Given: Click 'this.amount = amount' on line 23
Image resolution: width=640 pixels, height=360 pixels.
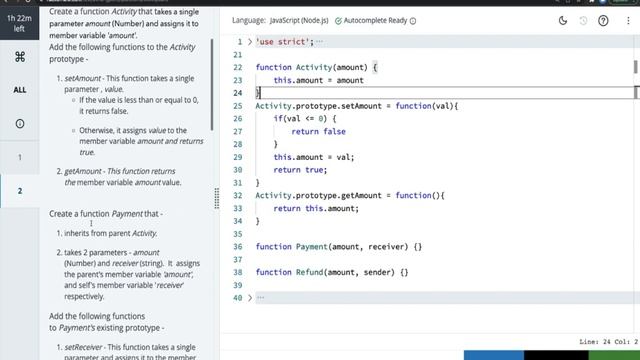Looking at the screenshot, I should click(x=318, y=80).
